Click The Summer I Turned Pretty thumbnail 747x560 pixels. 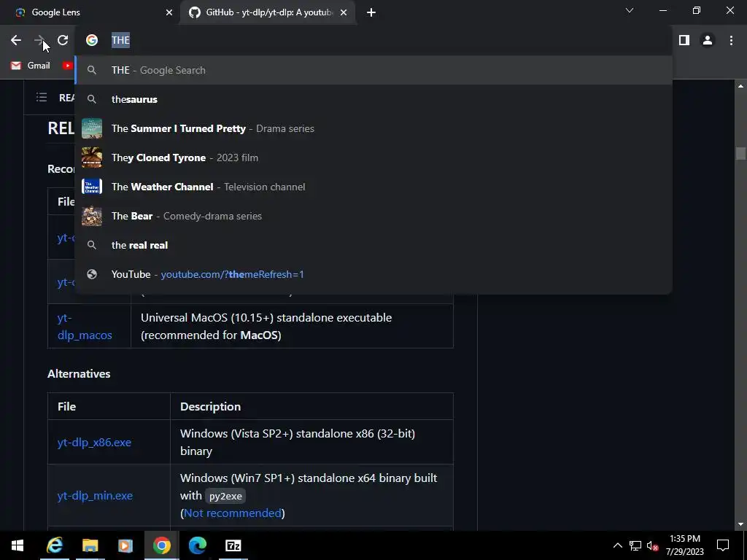coord(92,128)
